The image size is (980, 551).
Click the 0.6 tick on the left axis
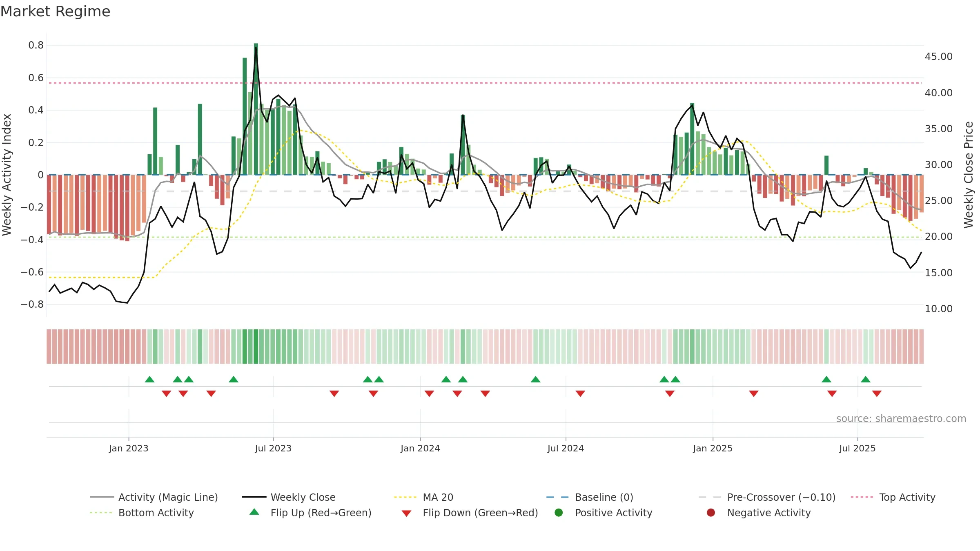pos(36,78)
